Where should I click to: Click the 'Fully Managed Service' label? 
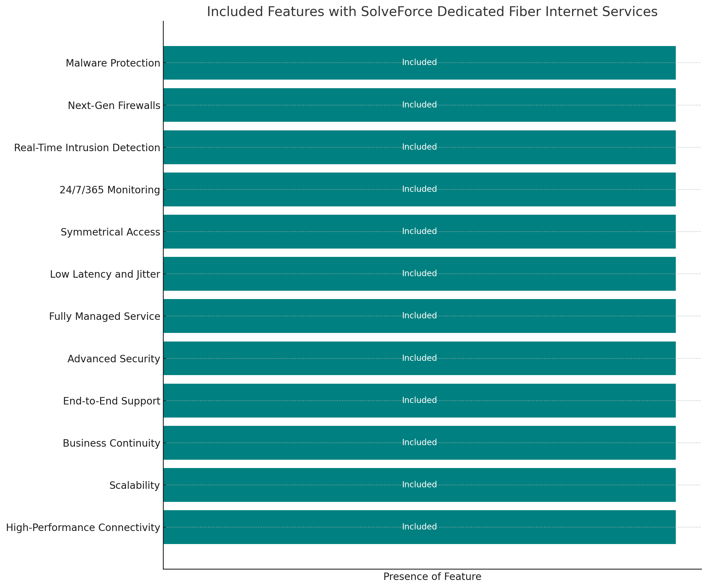(x=104, y=316)
